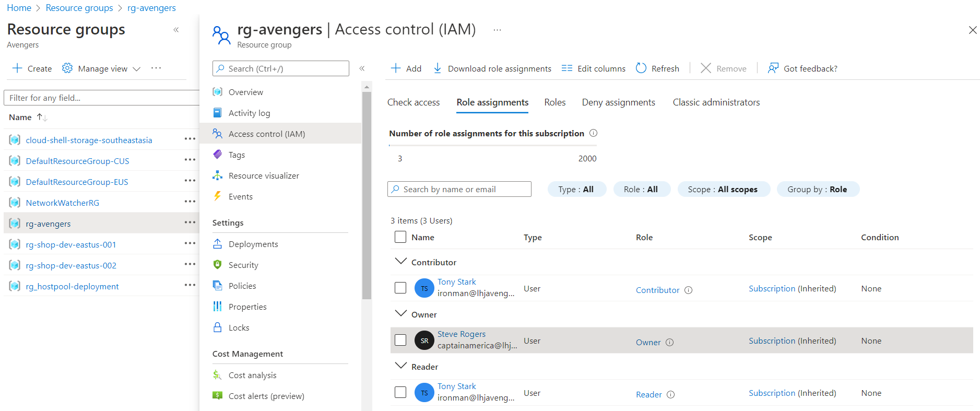980x411 pixels.
Task: Switch to Classic administrators tab
Action: point(716,102)
